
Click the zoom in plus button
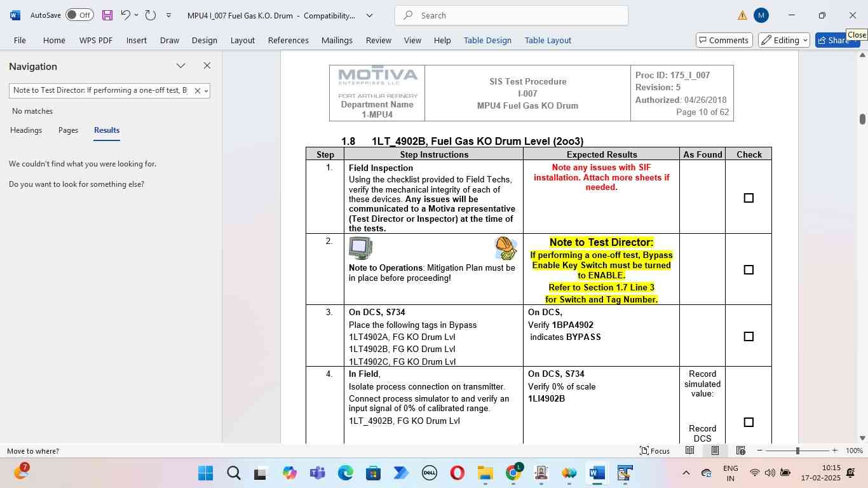(x=834, y=451)
